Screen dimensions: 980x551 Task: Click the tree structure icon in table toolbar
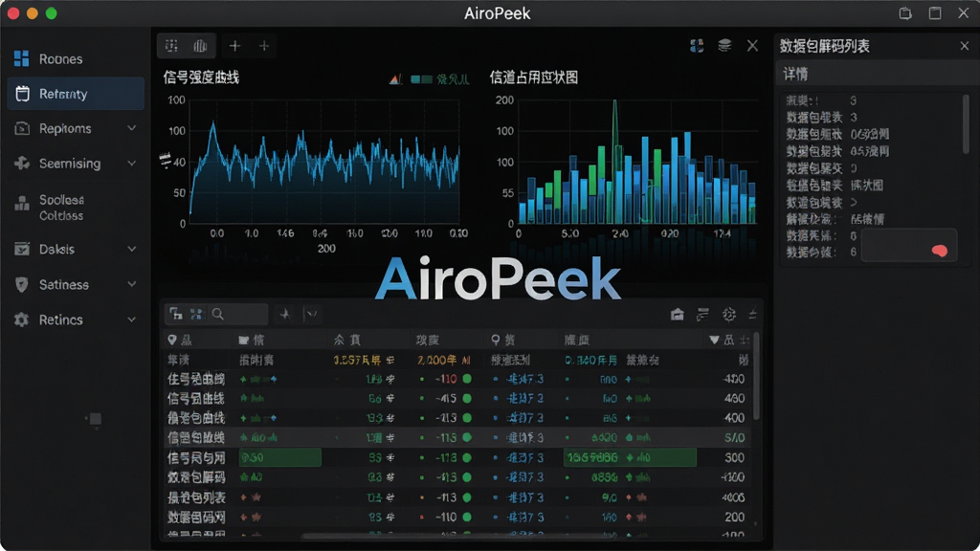pos(176,314)
